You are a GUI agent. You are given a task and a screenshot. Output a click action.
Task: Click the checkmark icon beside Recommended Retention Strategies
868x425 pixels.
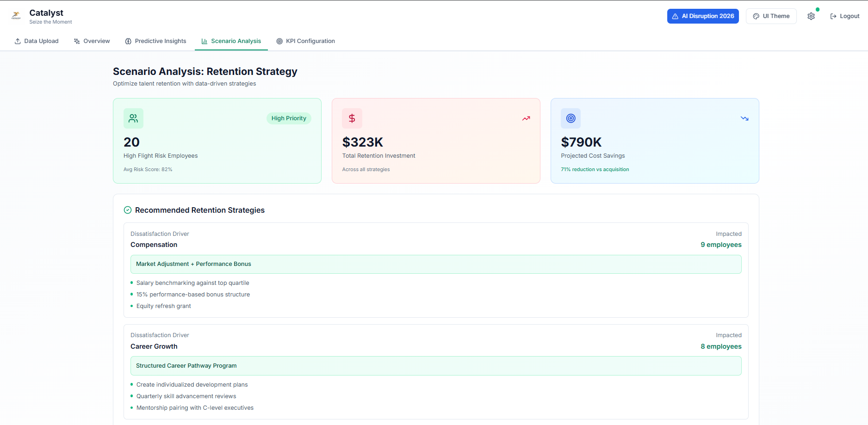[x=128, y=210]
